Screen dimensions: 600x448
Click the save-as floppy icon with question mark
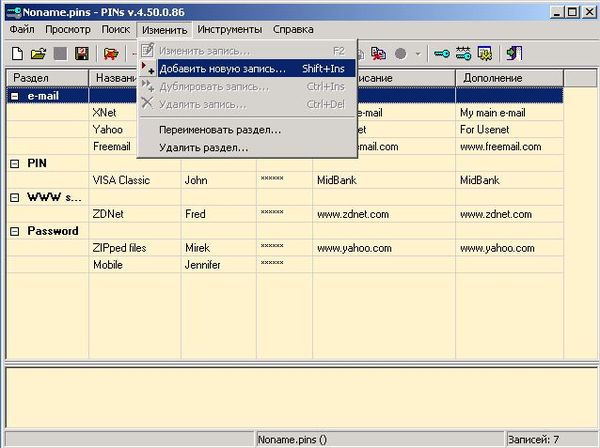tap(82, 54)
